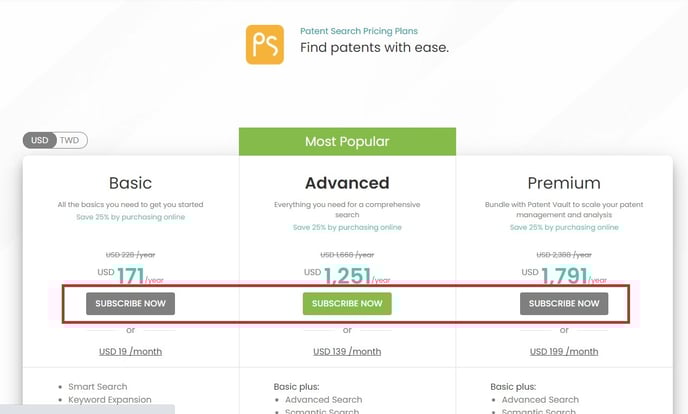Choose the USD 199 /month Premium option
This screenshot has height=414, width=688.
click(x=564, y=352)
